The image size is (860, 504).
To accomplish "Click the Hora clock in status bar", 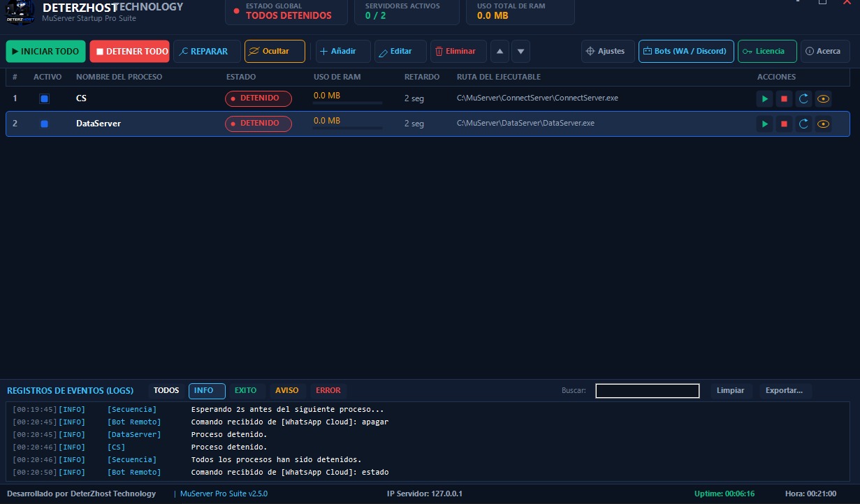I will (810, 494).
